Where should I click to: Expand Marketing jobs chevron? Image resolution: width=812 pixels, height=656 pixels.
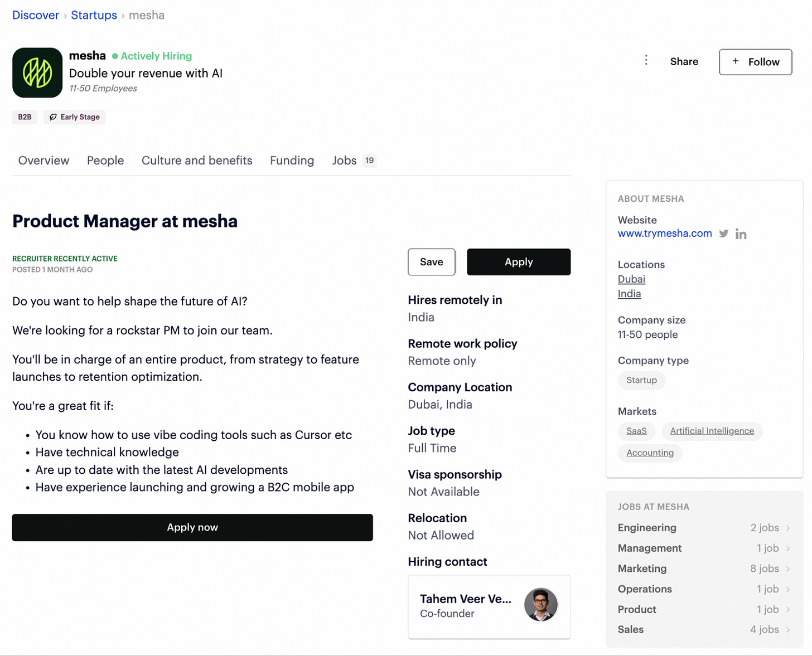788,569
